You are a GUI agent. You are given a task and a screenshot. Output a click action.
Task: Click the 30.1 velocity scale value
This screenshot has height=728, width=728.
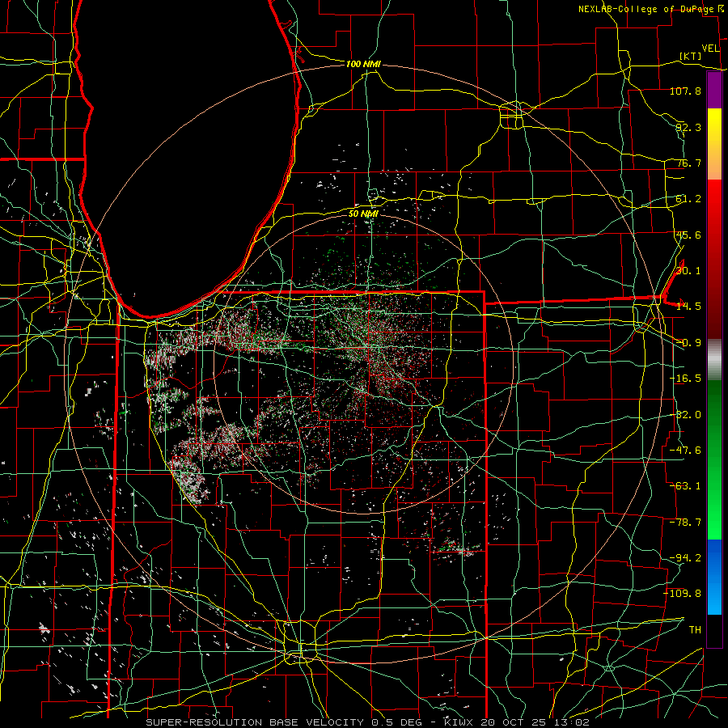688,271
